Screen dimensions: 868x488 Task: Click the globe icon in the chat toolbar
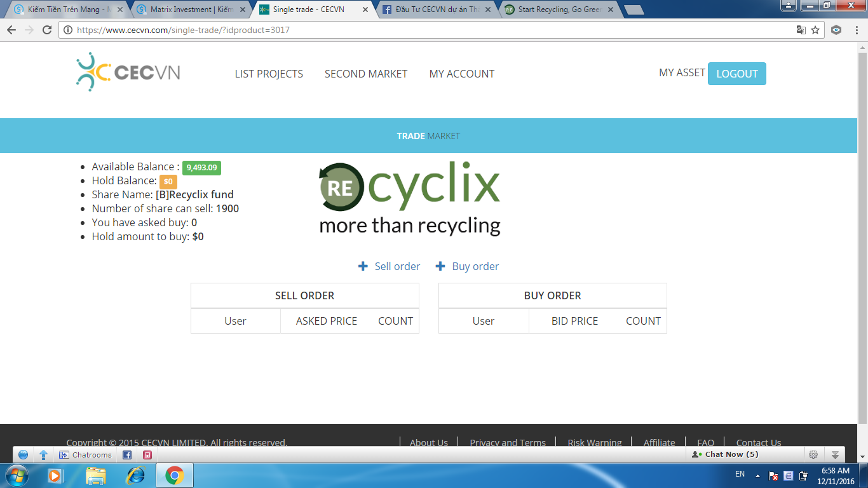(x=23, y=455)
